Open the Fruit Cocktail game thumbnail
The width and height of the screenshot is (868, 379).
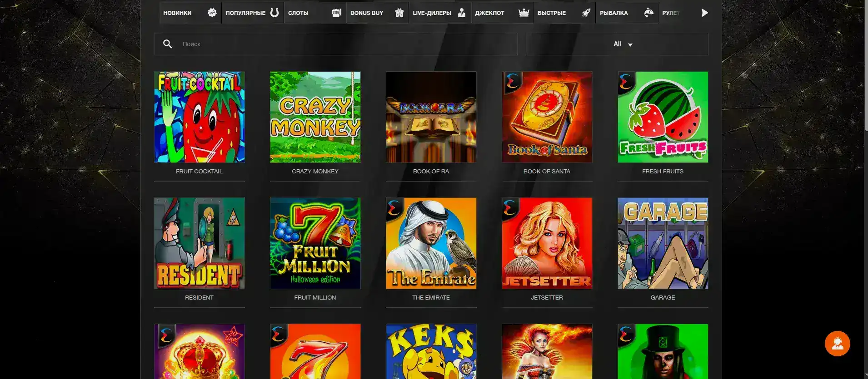click(199, 117)
